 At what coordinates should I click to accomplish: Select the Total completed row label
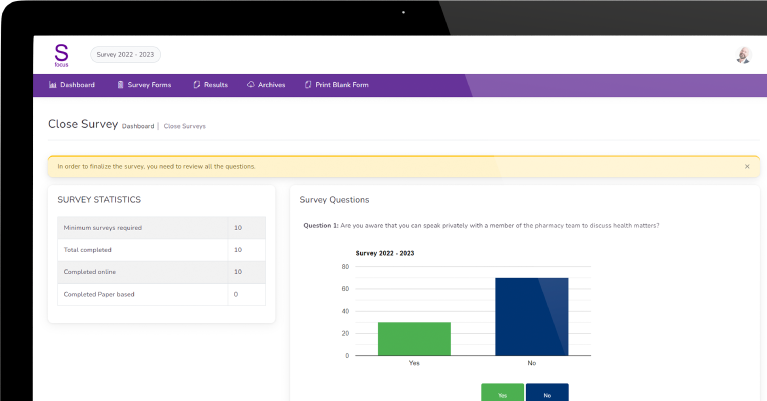(88, 250)
